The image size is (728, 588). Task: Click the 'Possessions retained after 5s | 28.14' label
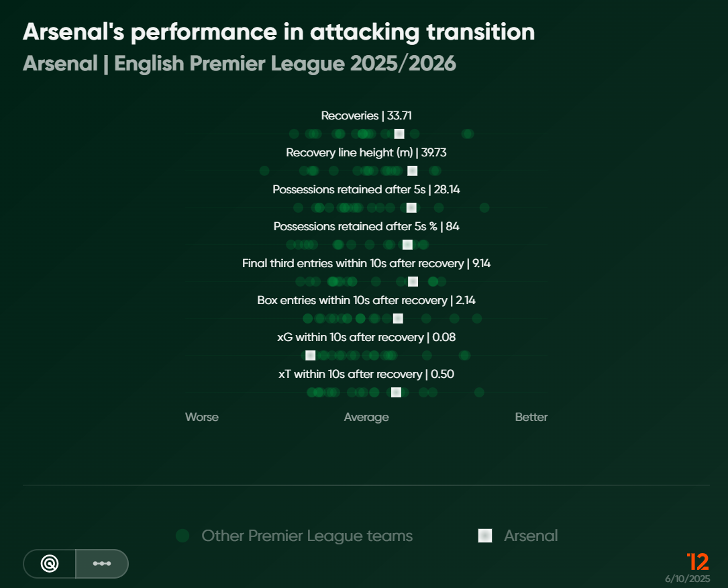pos(366,189)
